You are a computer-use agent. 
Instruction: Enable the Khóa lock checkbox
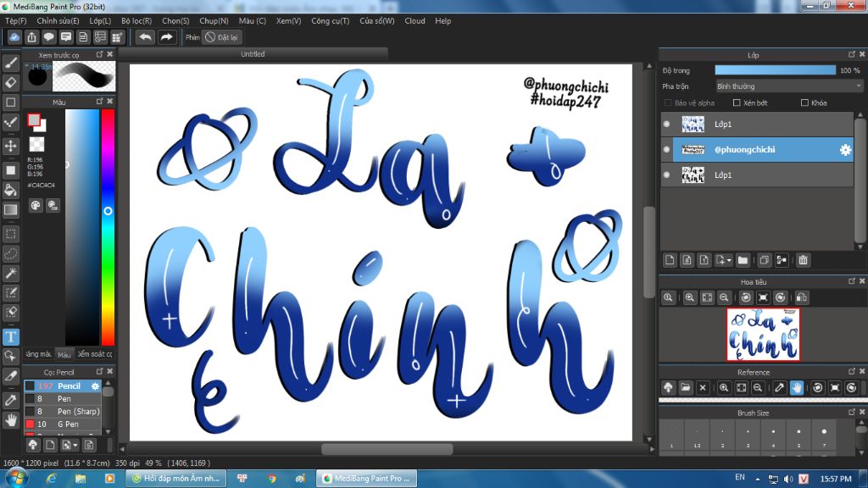(805, 103)
